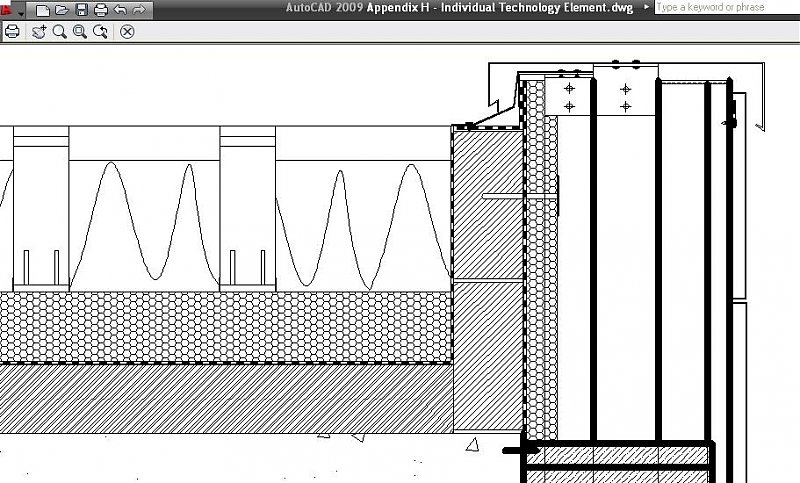800x483 pixels.
Task: Select the Zoom magnifier tool
Action: pos(60,32)
